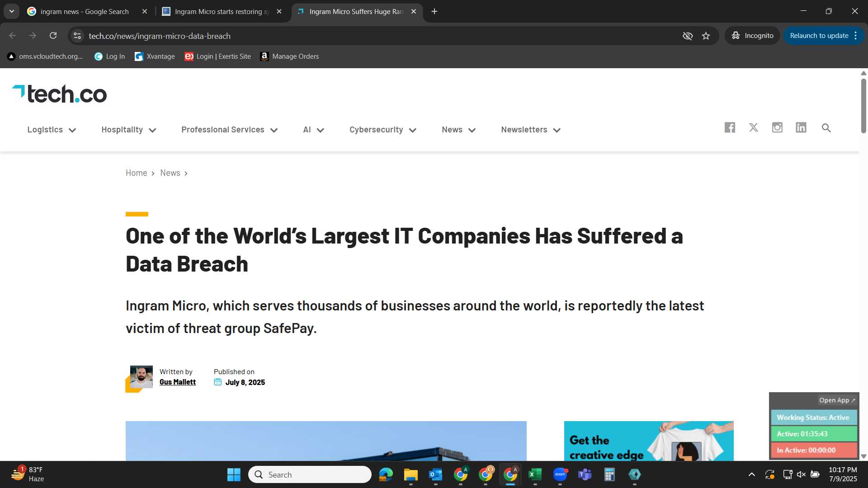
Task: Open author Gus Mallett's profile link
Action: (177, 382)
